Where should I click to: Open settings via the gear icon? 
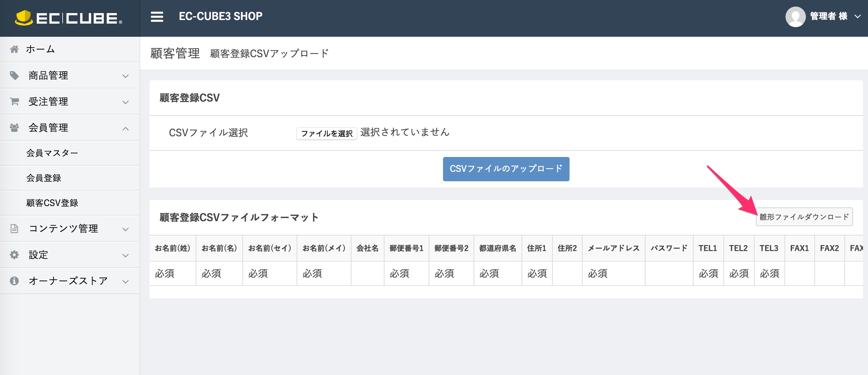click(14, 255)
